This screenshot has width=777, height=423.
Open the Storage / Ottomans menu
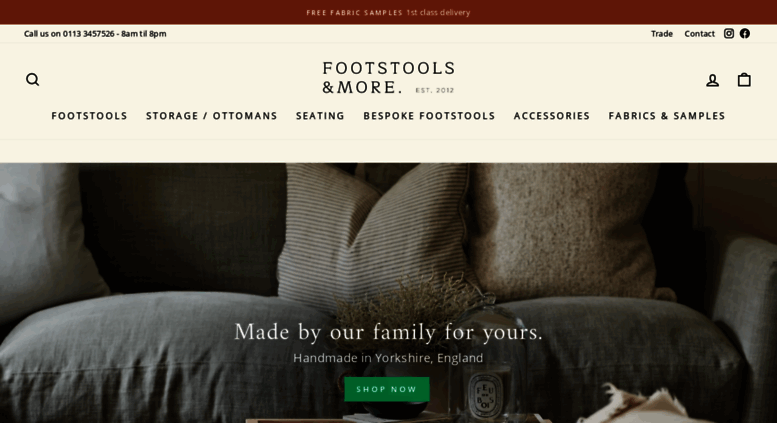(x=212, y=116)
